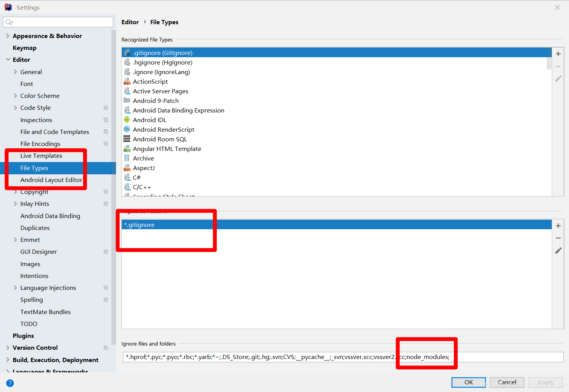
Task: Click the Android RenderScript file type icon
Action: tap(127, 129)
